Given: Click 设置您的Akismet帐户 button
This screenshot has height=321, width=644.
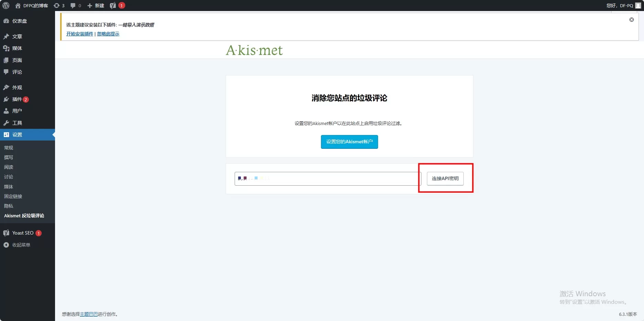Looking at the screenshot, I should coord(350,142).
